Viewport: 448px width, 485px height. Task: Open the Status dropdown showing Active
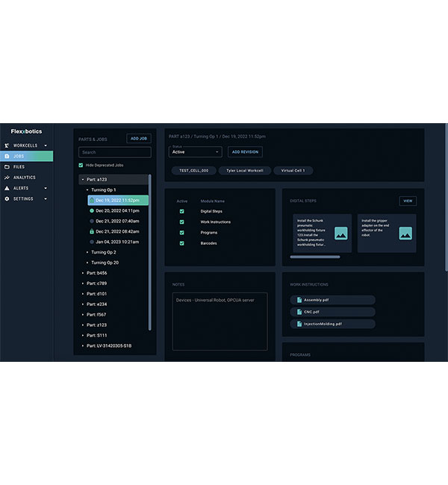point(196,152)
